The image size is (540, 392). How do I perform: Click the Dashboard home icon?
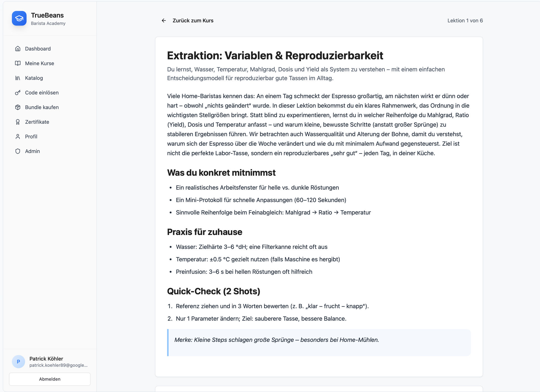pyautogui.click(x=18, y=49)
